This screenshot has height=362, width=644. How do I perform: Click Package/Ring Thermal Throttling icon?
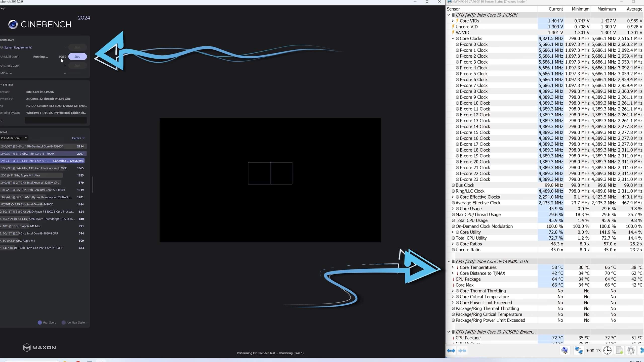[453, 308]
